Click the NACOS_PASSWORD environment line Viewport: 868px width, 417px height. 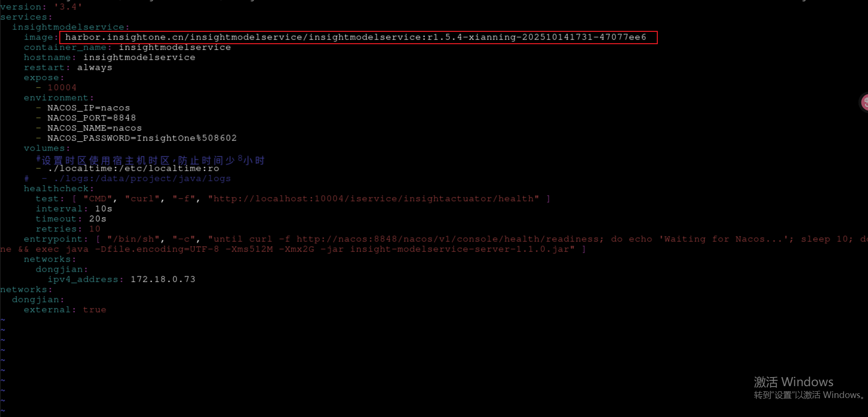[142, 138]
